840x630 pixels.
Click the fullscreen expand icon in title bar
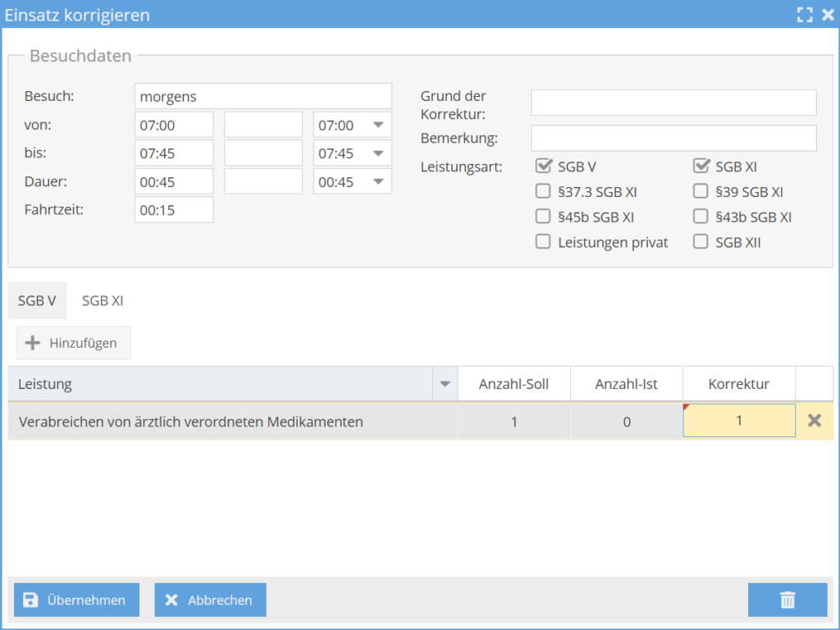click(804, 15)
